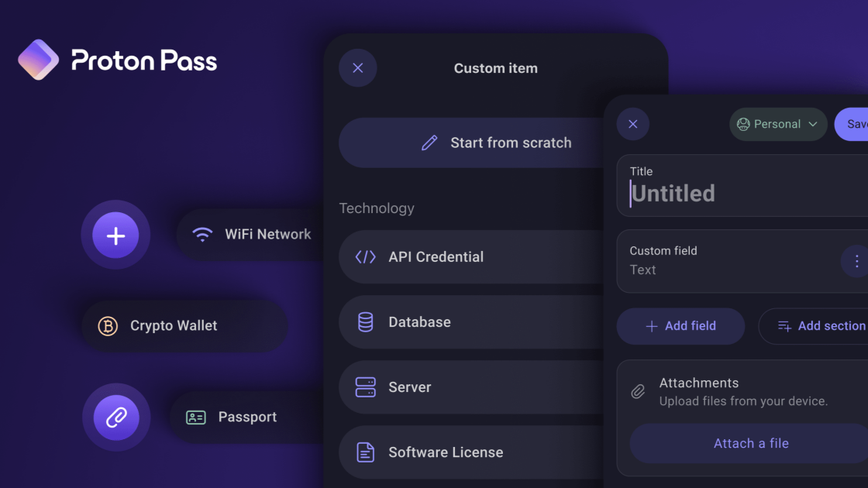
Task: Click Attach a file button
Action: click(749, 444)
